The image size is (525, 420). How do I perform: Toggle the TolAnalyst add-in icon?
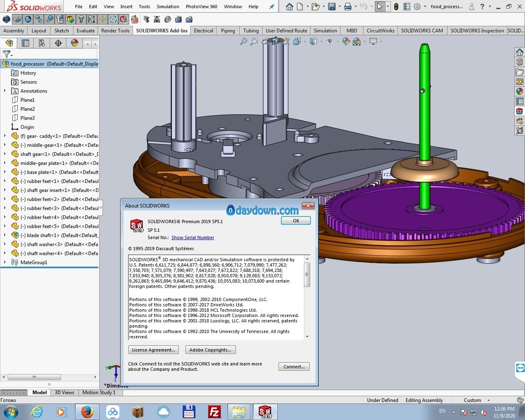click(x=92, y=19)
